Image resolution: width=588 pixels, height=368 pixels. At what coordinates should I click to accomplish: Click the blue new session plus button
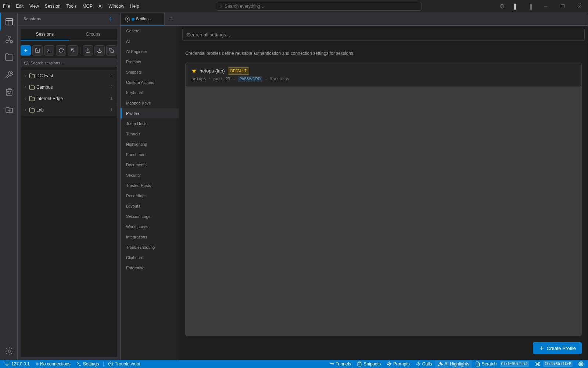click(x=26, y=50)
